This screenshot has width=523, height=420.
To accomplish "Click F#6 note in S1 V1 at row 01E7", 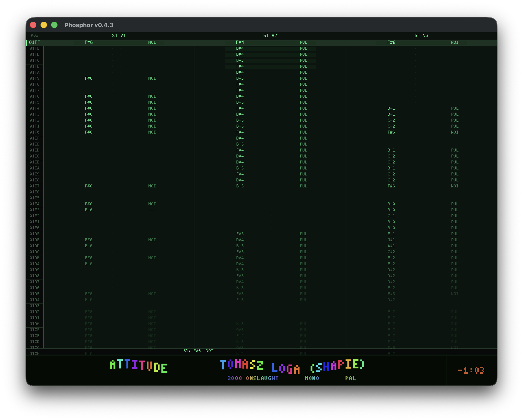I will tap(89, 186).
